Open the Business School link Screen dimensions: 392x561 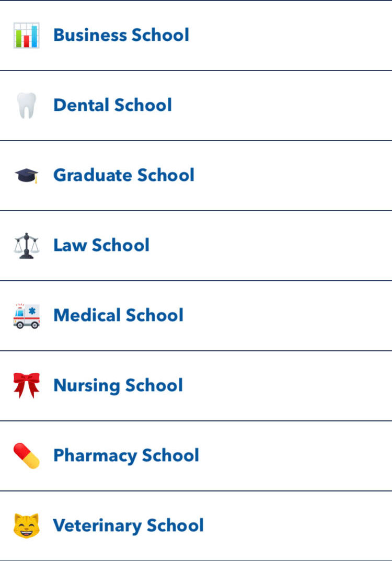[x=121, y=35]
